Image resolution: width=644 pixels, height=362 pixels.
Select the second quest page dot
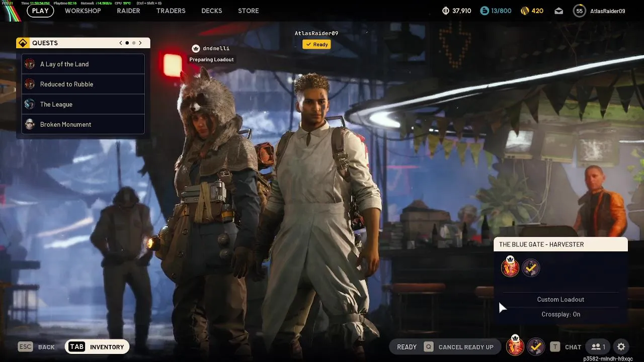point(134,43)
